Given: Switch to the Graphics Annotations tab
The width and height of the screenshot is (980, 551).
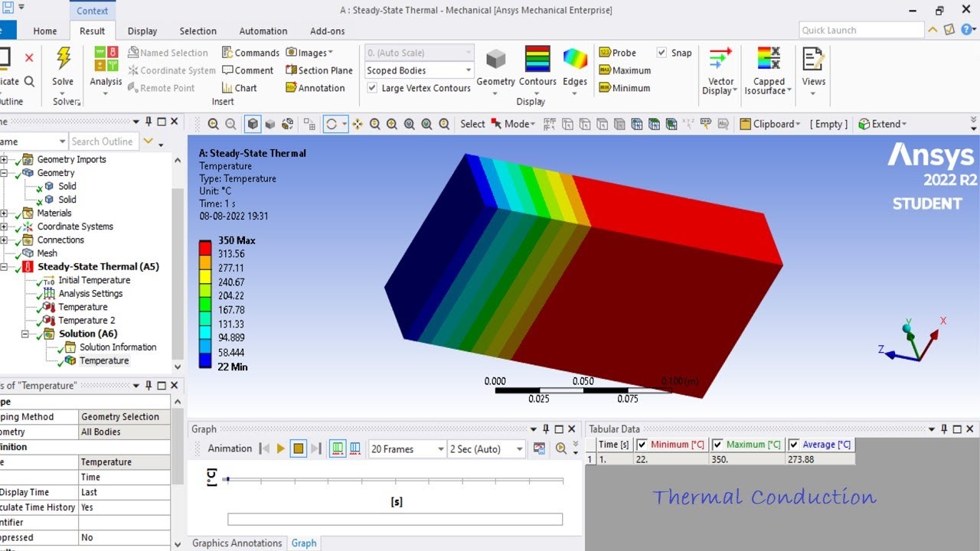Looking at the screenshot, I should 237,543.
